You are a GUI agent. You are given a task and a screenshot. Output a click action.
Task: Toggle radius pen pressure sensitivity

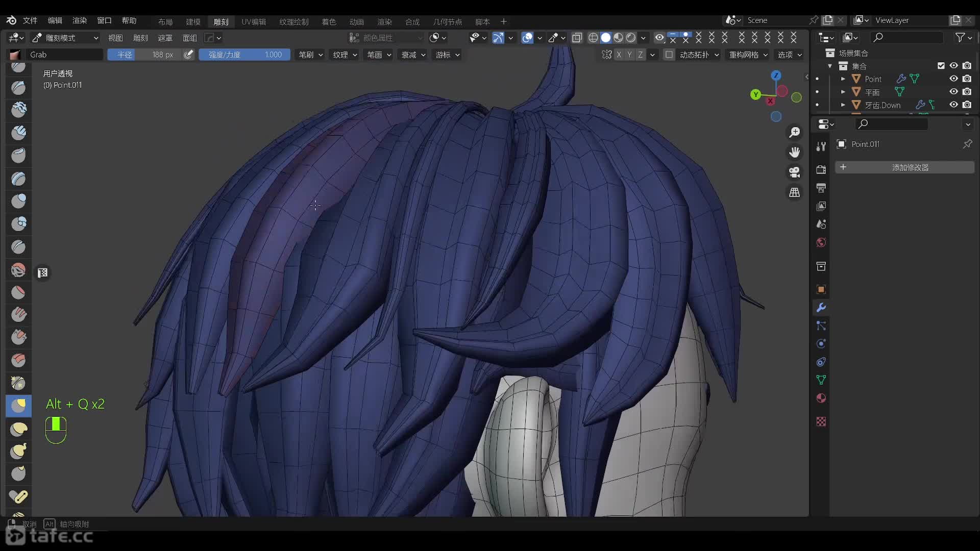pos(188,55)
